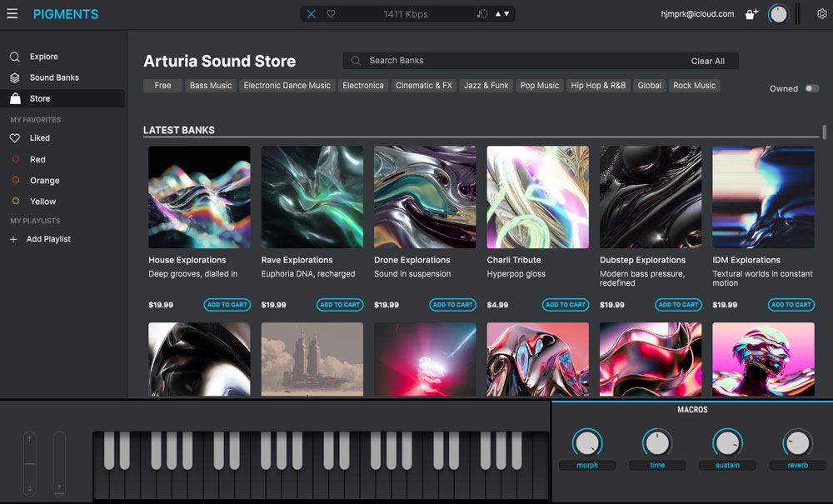
Task: Click the search magnifier icon in Search Banks
Action: click(356, 61)
